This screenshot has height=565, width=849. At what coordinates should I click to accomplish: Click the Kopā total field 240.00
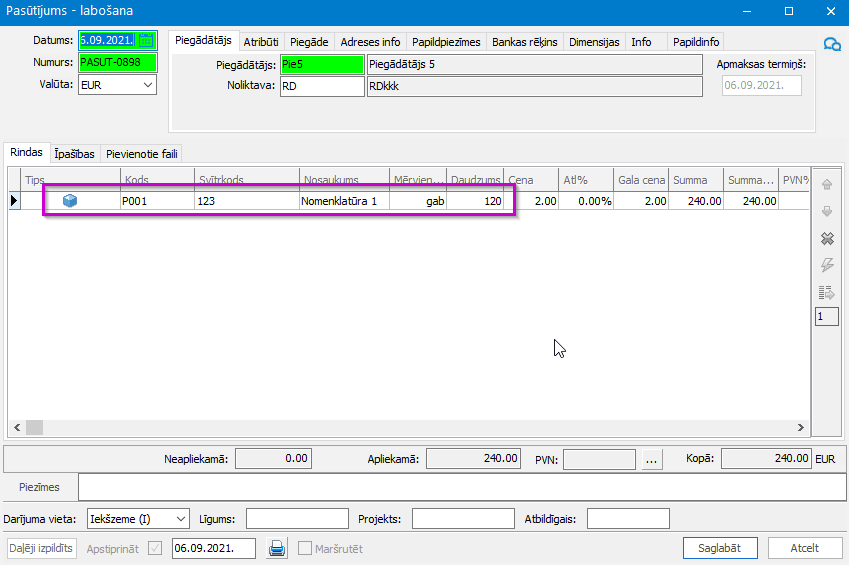(x=766, y=459)
